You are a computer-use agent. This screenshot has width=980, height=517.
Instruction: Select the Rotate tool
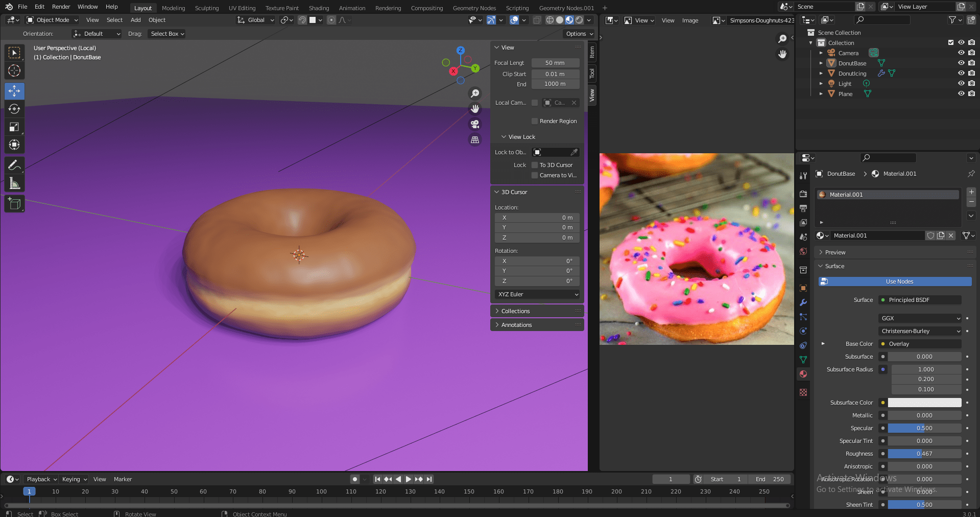click(x=14, y=109)
